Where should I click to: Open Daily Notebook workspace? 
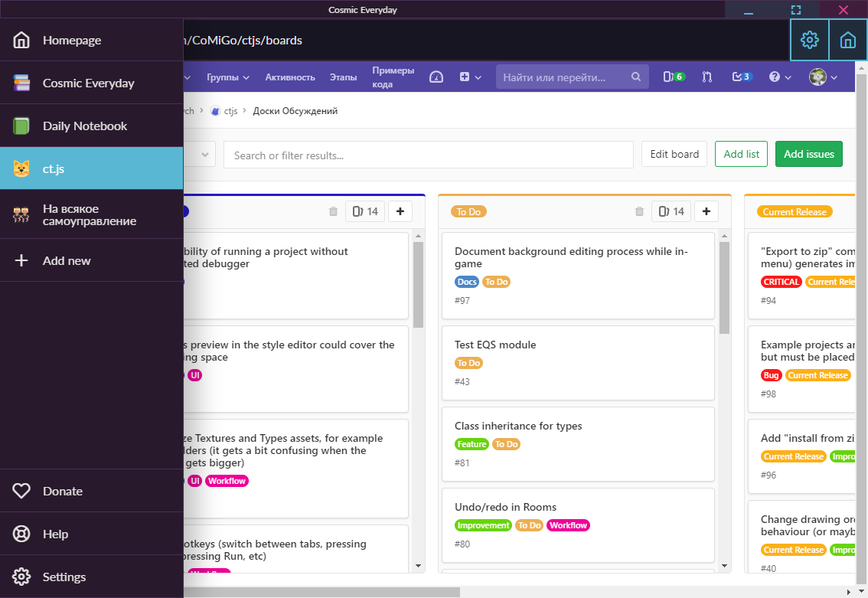coord(91,126)
